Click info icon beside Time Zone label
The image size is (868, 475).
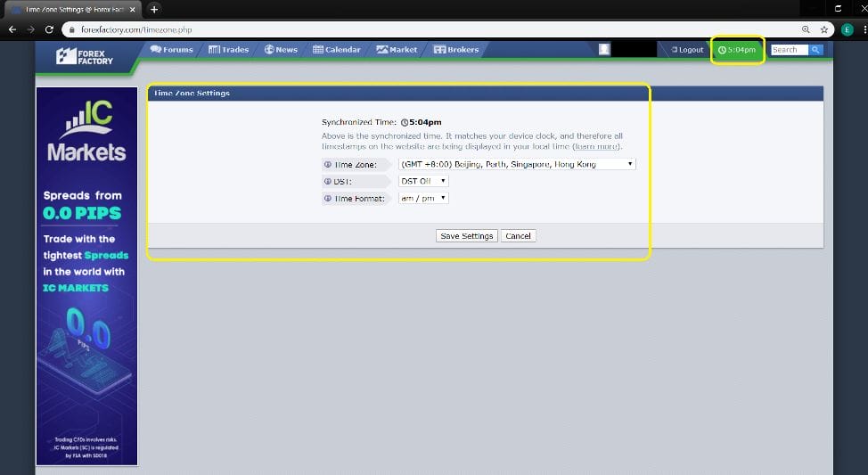click(327, 165)
